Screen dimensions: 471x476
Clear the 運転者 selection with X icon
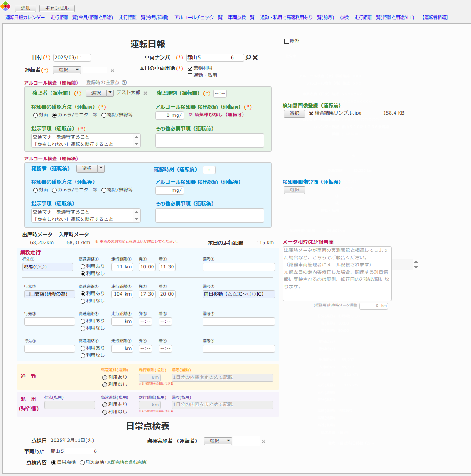point(112,70)
